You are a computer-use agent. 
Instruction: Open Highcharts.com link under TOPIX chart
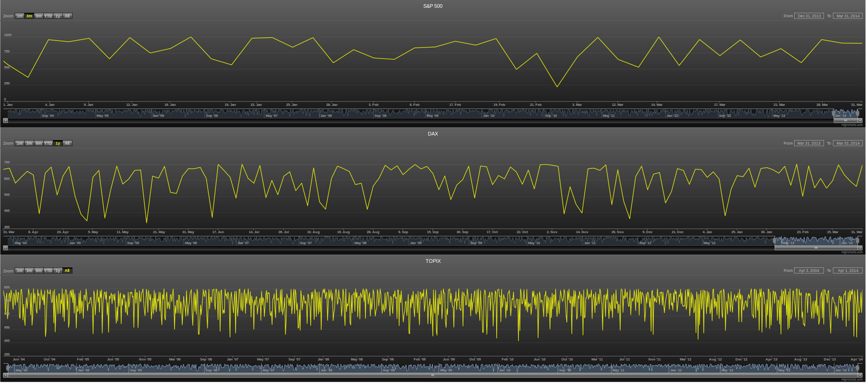click(x=852, y=379)
